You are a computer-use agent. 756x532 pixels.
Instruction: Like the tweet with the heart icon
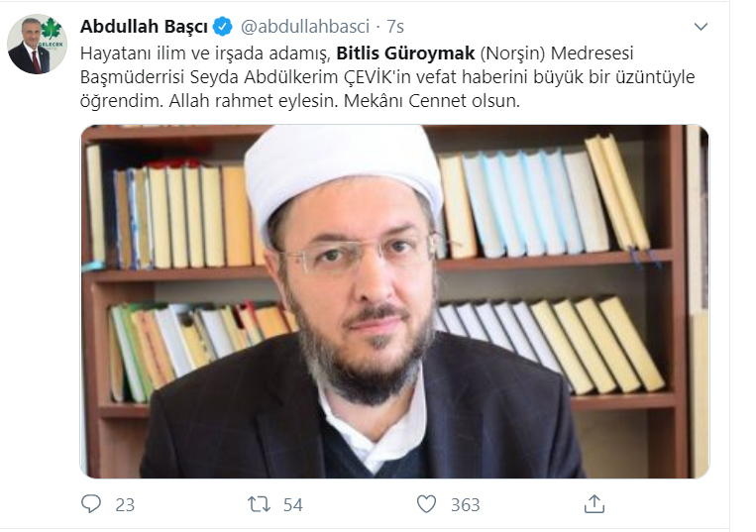[x=426, y=504]
